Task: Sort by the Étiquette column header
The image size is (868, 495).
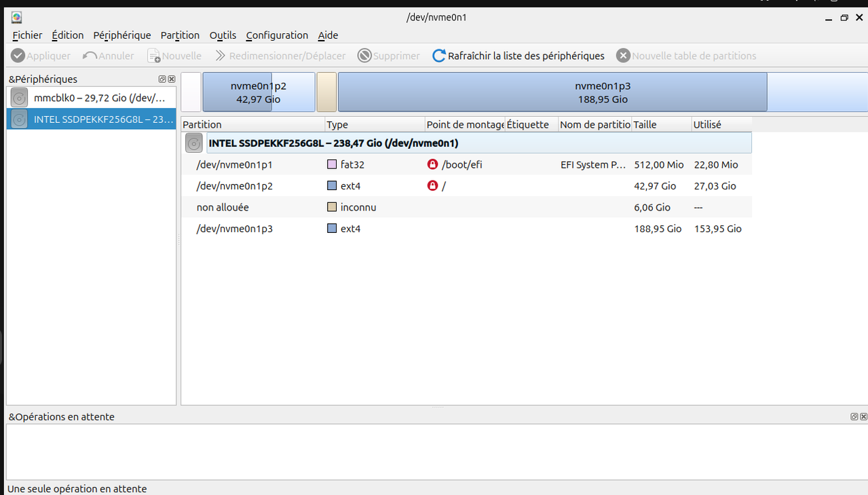Action: coord(532,124)
